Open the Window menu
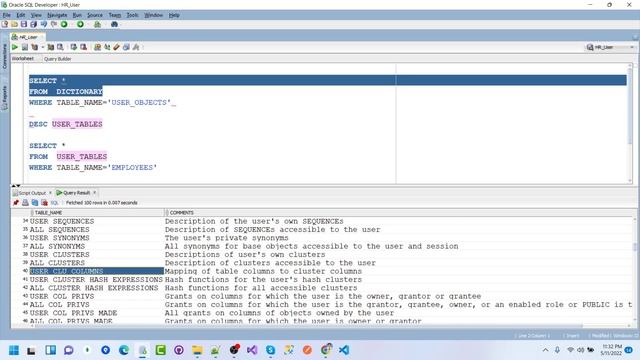The image size is (640, 360). pos(153,15)
